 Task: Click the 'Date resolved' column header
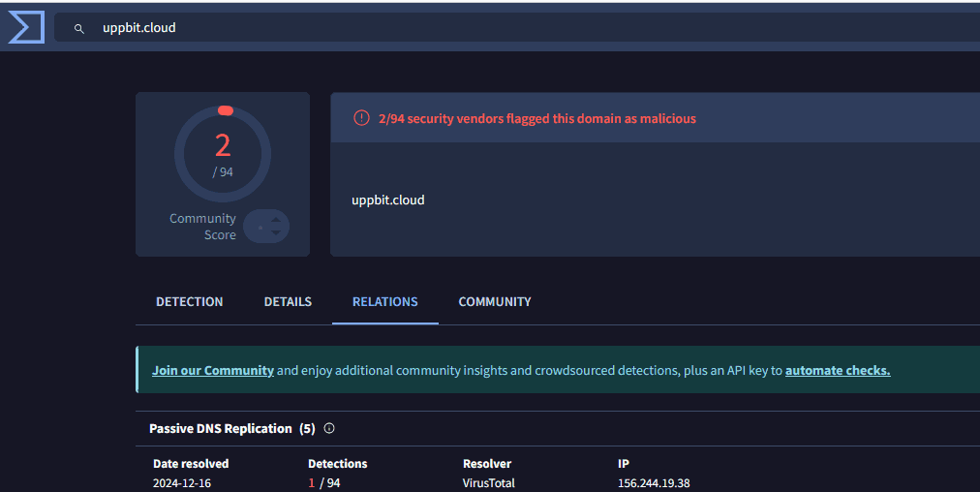191,464
